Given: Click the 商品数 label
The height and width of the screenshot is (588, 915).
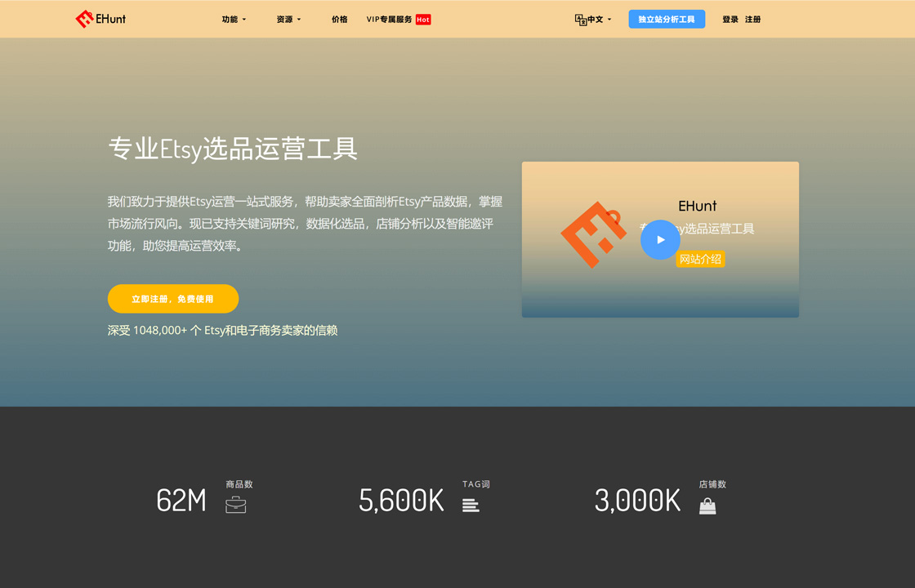Looking at the screenshot, I should tap(239, 484).
